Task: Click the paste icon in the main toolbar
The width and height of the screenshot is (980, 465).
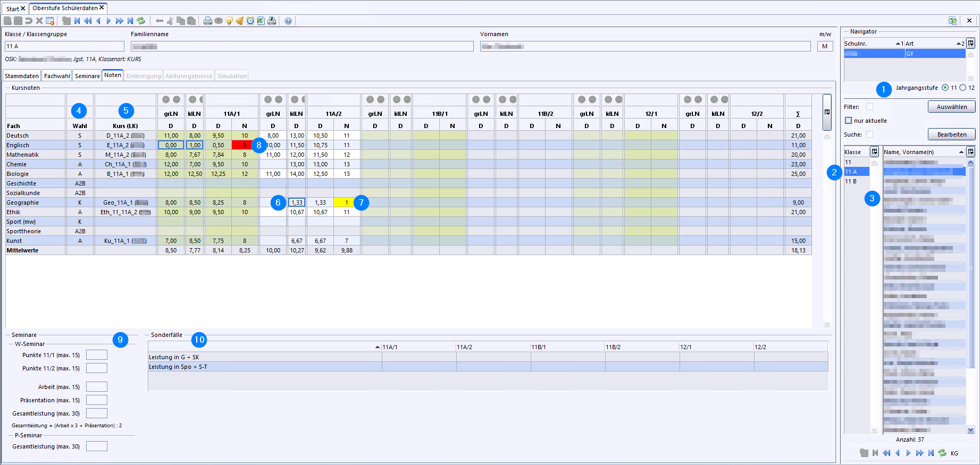Action: (x=191, y=21)
